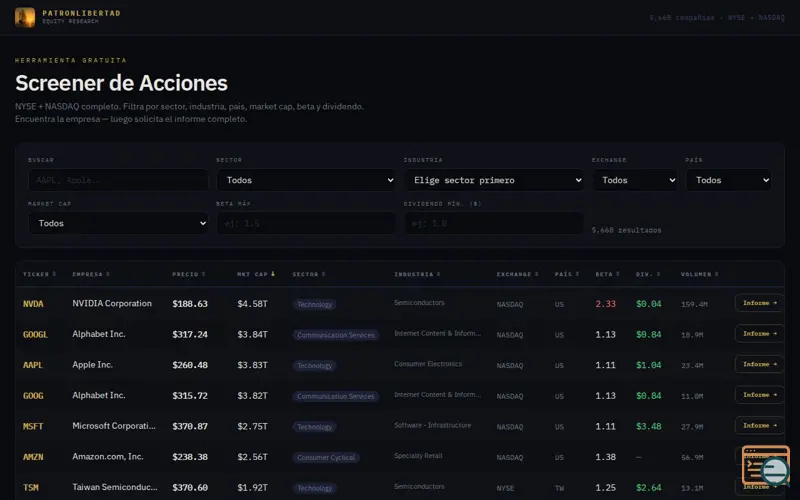Click the Buscar search field
The image size is (800, 500).
118,180
